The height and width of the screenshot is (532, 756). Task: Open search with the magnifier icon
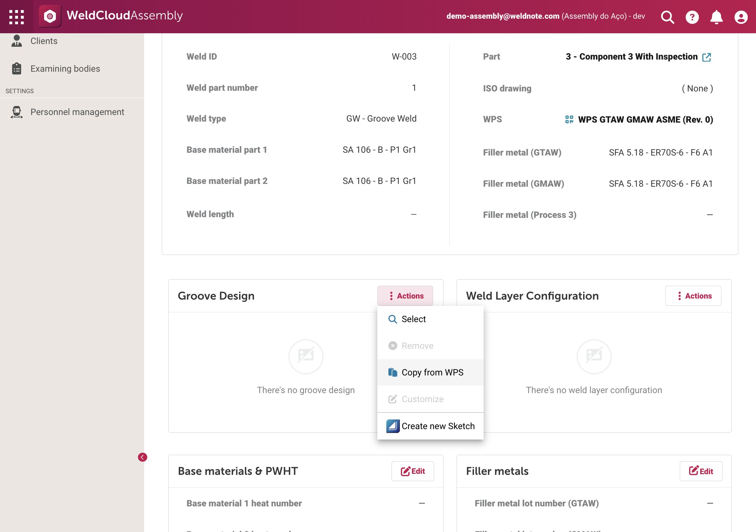click(x=667, y=17)
